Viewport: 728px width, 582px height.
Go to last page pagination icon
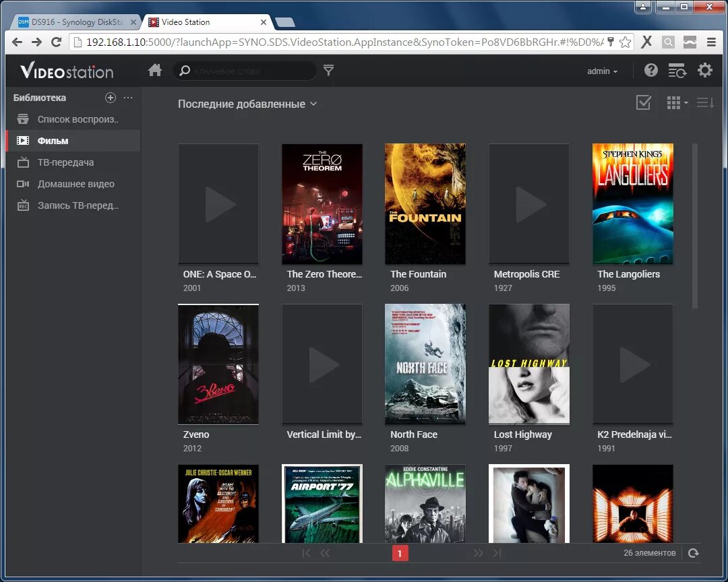pos(497,553)
